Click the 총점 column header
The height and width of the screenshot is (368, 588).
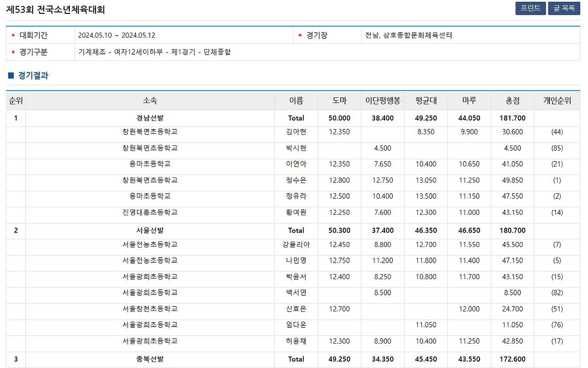(x=513, y=100)
